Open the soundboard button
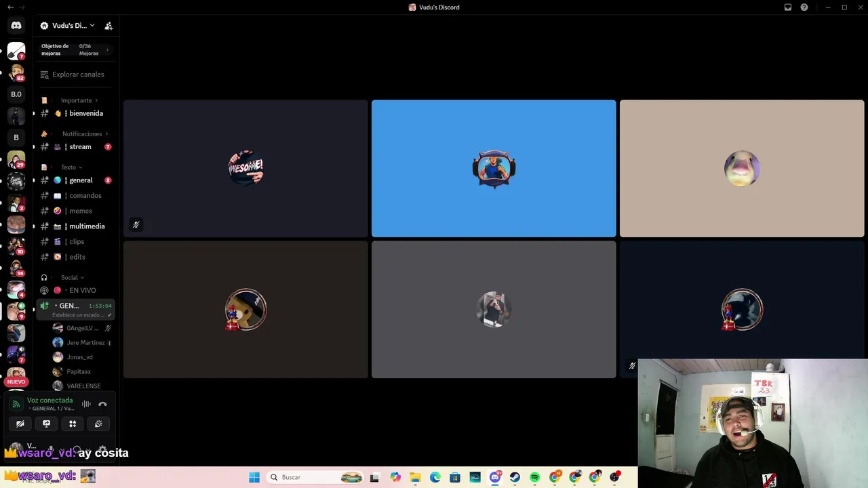This screenshot has height=488, width=868. (98, 424)
